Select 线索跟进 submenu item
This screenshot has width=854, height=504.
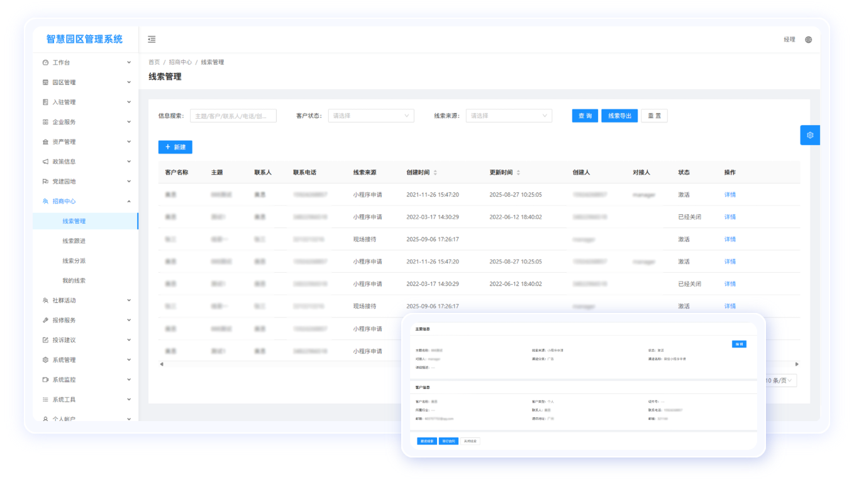click(74, 241)
